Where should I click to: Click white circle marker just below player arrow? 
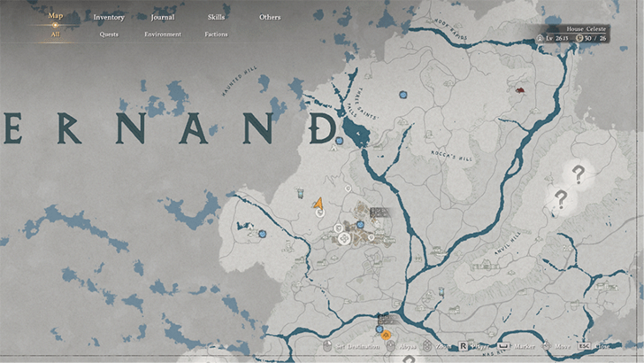(x=320, y=212)
